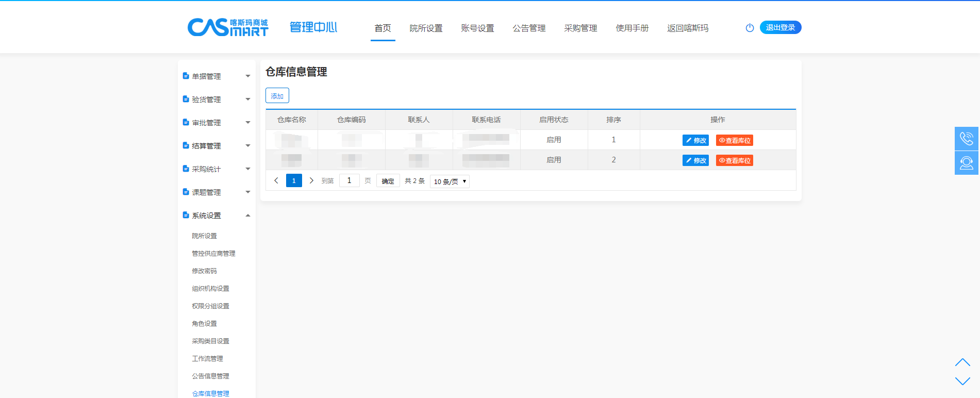Expand the 单据管理 sidebar menu
980x398 pixels.
pyautogui.click(x=217, y=76)
